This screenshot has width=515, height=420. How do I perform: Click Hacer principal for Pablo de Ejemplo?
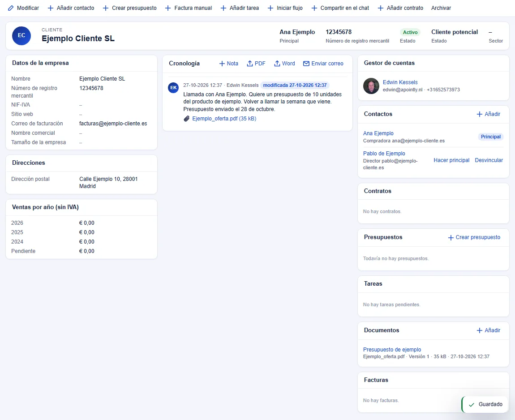pos(451,160)
